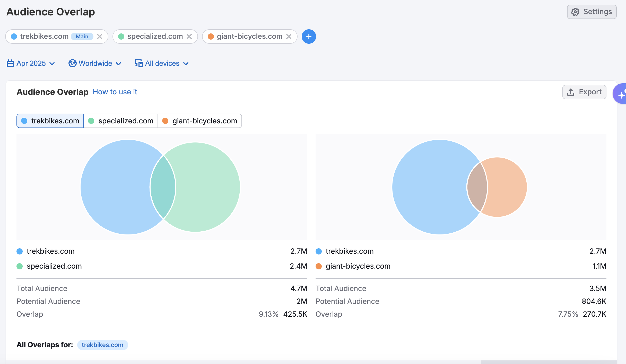Image resolution: width=626 pixels, height=364 pixels.
Task: Switch to the giant-bicycles.com segment toggle
Action: 200,121
